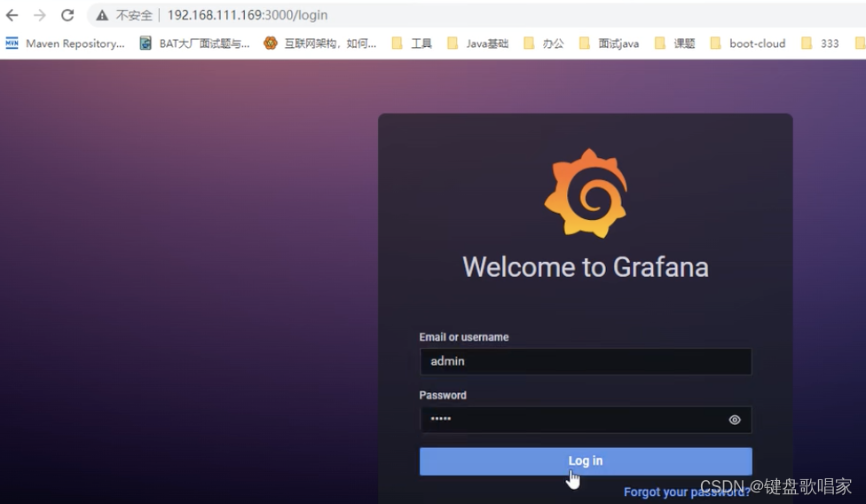Open the Java基础 bookmark folder
Screen dimensions: 866x504
[x=477, y=43]
